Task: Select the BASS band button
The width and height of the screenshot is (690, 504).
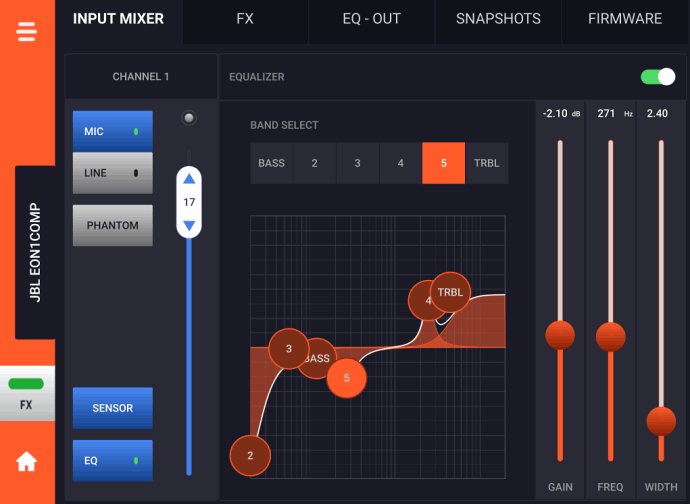Action: 271,163
